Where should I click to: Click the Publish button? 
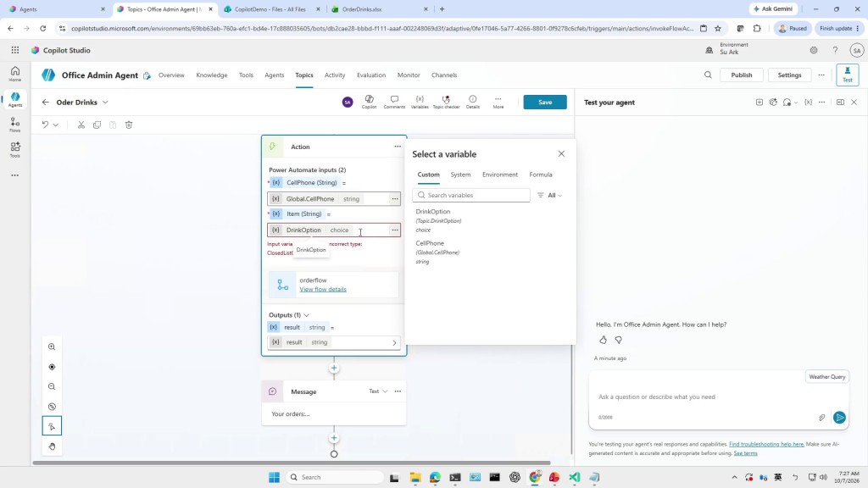pyautogui.click(x=741, y=75)
